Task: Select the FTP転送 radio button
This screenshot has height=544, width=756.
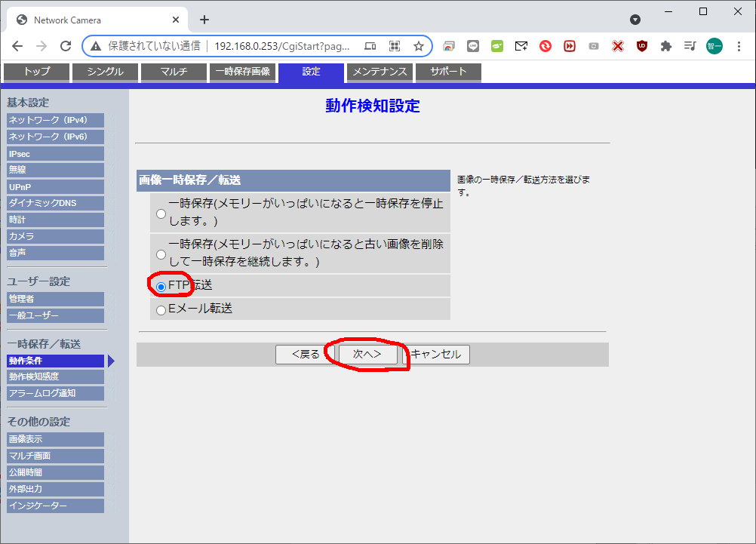Action: (161, 287)
